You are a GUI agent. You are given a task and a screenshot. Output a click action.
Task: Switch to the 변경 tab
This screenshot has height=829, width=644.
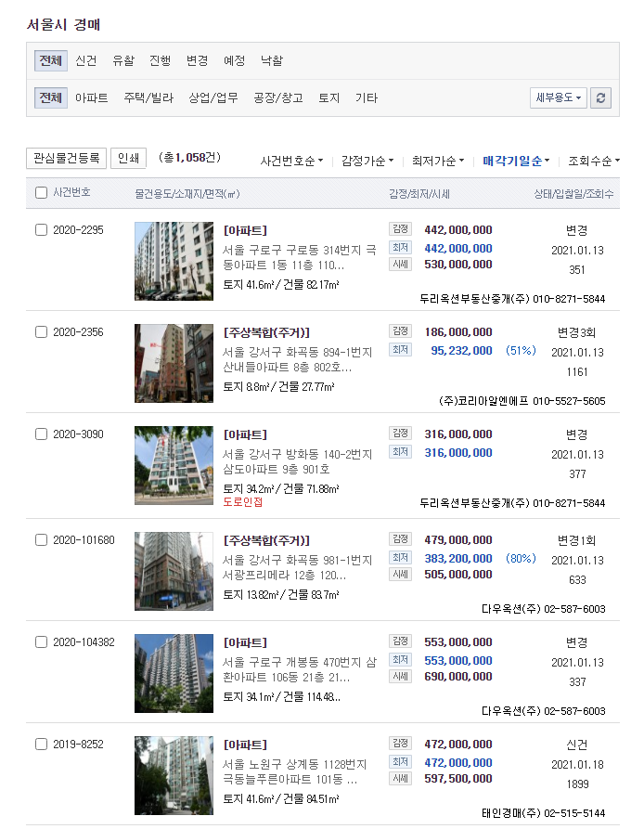tap(197, 60)
